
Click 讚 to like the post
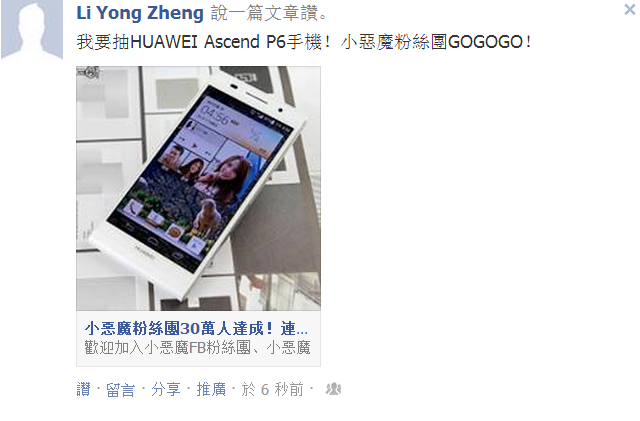coord(83,389)
